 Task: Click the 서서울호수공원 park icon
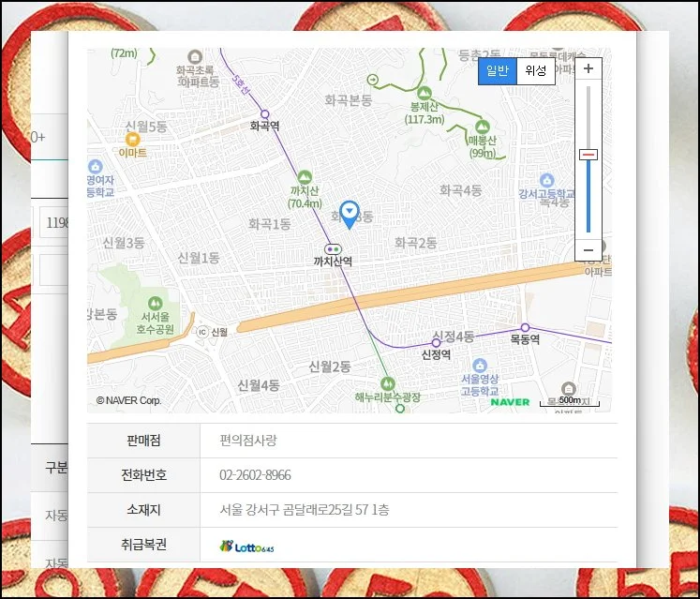155,304
